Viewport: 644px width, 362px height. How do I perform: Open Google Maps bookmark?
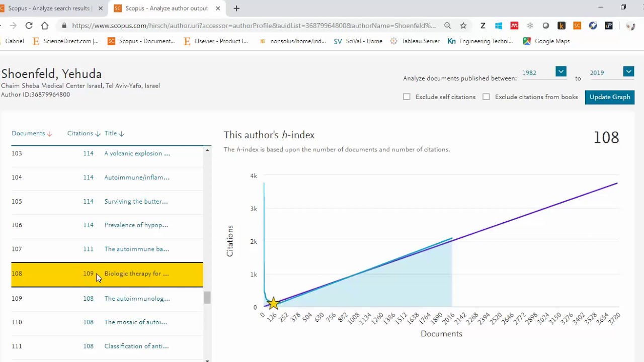click(546, 41)
